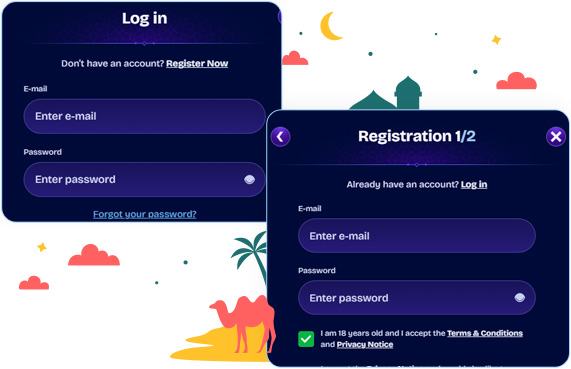Follow the Forgot your password? link
571x369 pixels.
coord(145,214)
